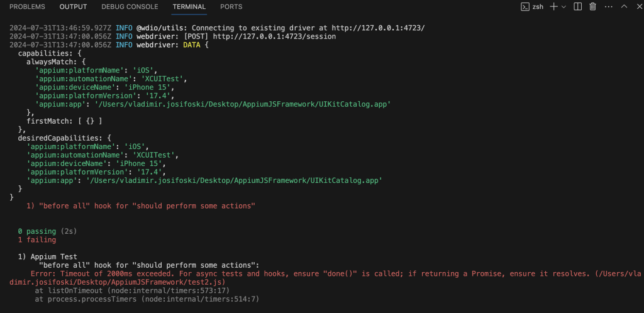
Task: Switch to the OUTPUT tab
Action: click(73, 7)
